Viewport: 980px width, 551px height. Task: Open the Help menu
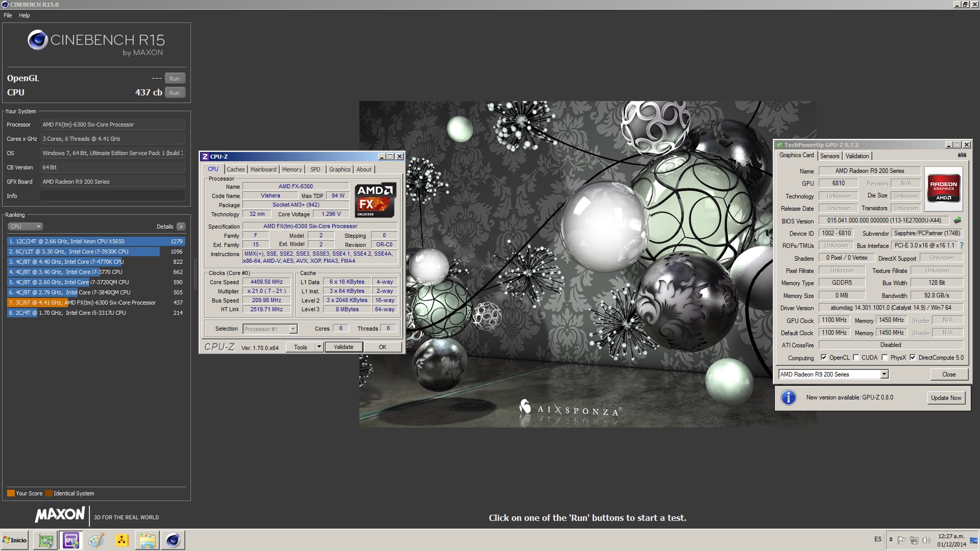[x=24, y=15]
